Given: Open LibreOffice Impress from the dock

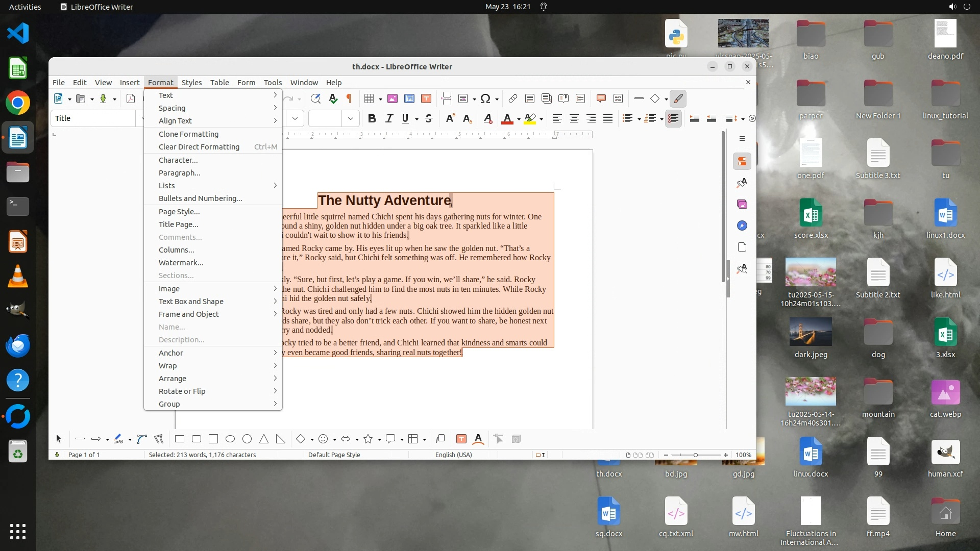Looking at the screenshot, I should coord(18,242).
